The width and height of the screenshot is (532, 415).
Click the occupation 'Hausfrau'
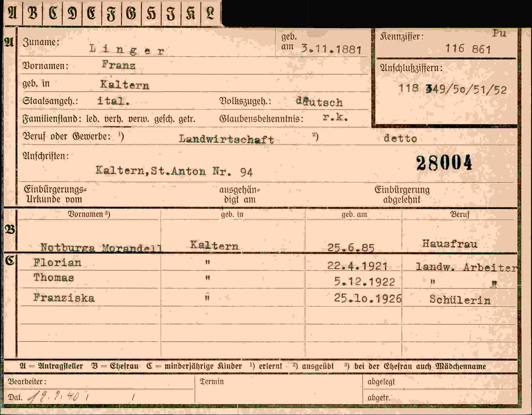[x=450, y=244]
